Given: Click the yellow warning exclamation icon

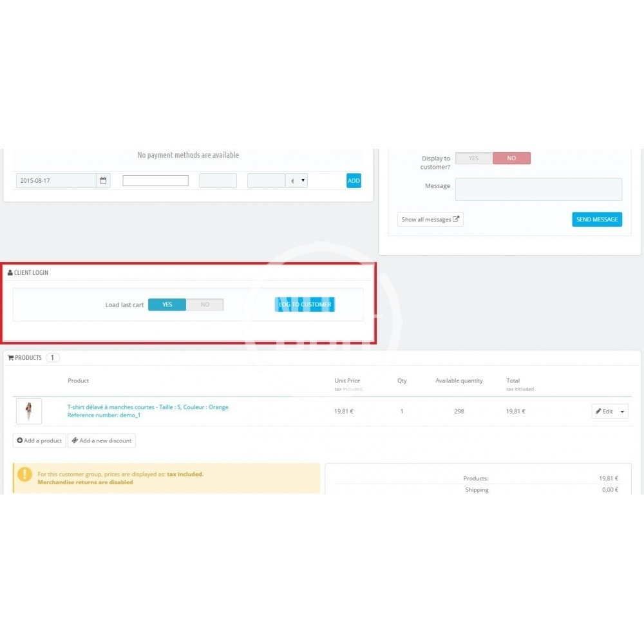Looking at the screenshot, I should (x=24, y=475).
